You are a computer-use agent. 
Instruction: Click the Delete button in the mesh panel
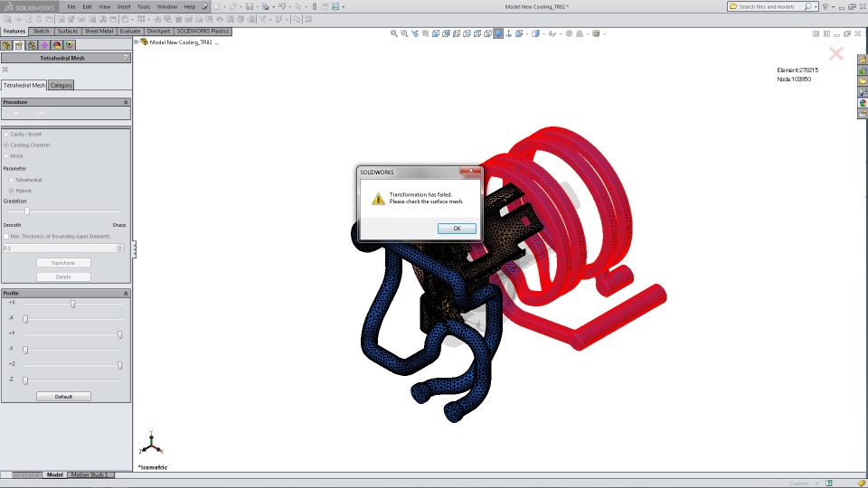[x=63, y=277]
